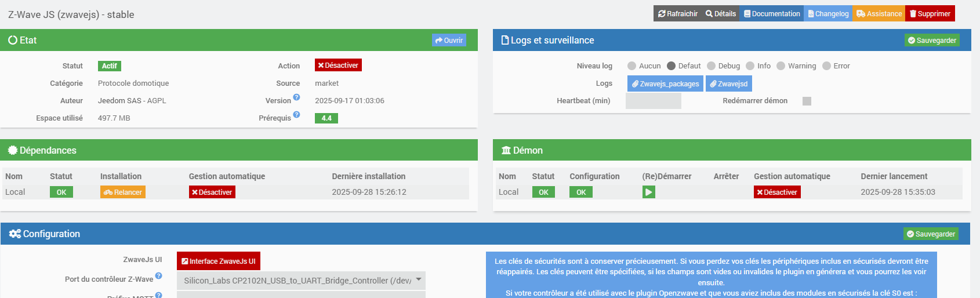Select Warning log level
980x298 pixels.
pos(781,66)
